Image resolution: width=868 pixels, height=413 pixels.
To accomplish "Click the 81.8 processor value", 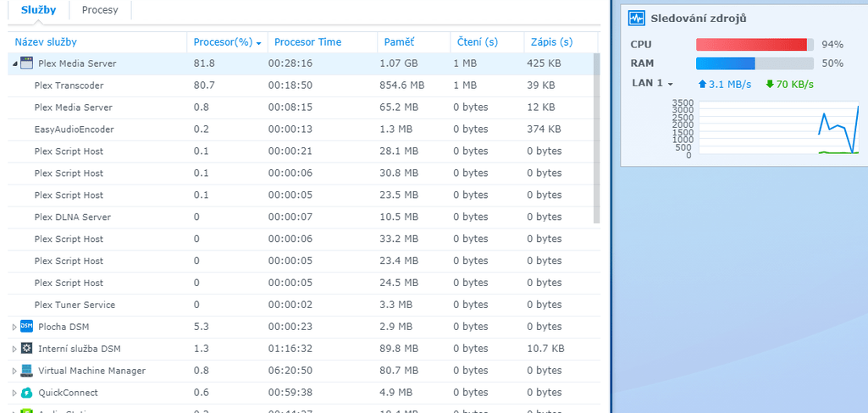I will [204, 63].
